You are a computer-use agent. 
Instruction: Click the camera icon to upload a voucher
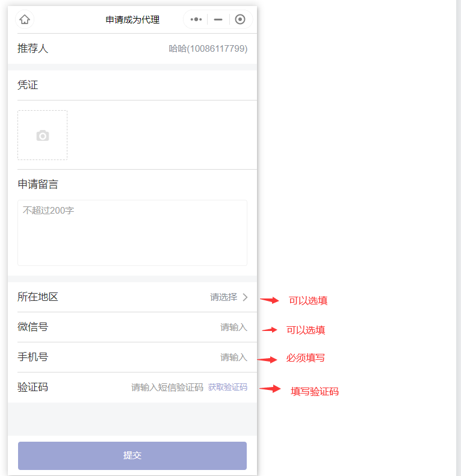coord(42,135)
